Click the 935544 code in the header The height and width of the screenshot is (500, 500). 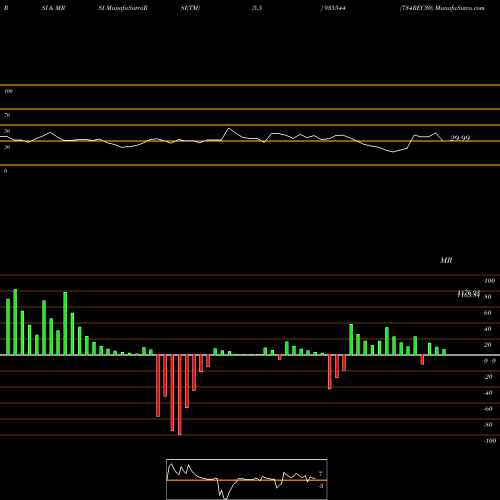point(334,8)
